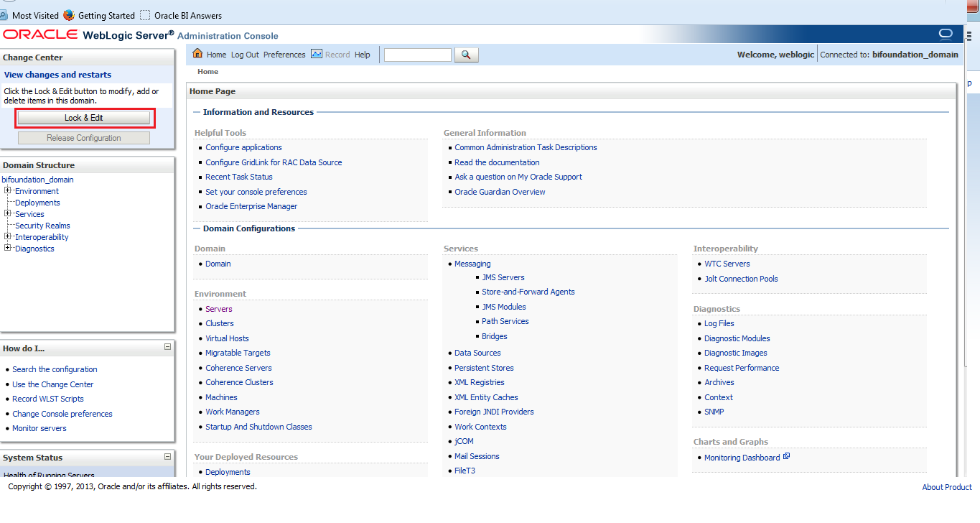
Task: Open View changes and restarts link
Action: tap(57, 75)
